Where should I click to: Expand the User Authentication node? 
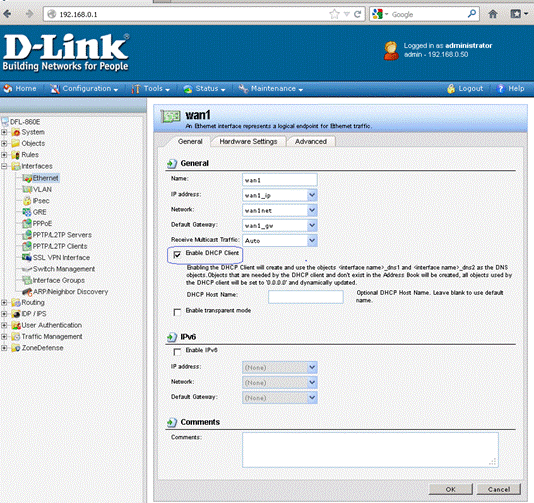tap(4, 325)
